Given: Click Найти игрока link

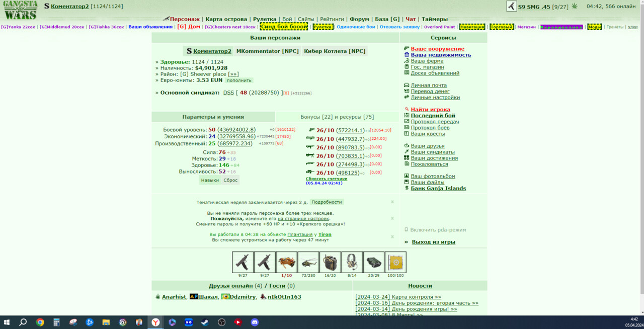Looking at the screenshot, I should click(431, 110).
